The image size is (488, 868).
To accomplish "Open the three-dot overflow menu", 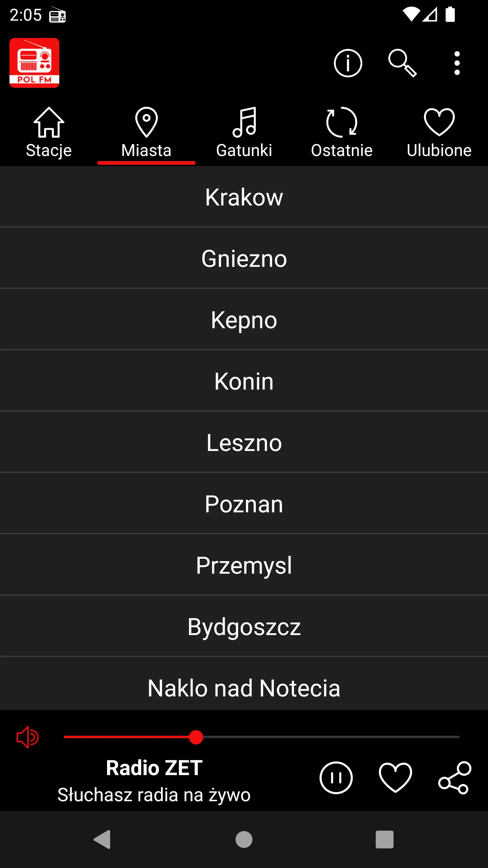I will (x=457, y=63).
